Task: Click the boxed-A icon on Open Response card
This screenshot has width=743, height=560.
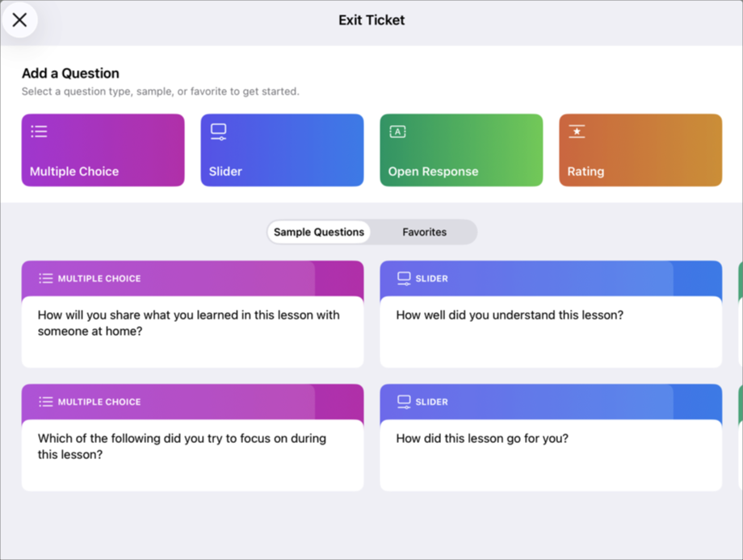Action: 397,131
